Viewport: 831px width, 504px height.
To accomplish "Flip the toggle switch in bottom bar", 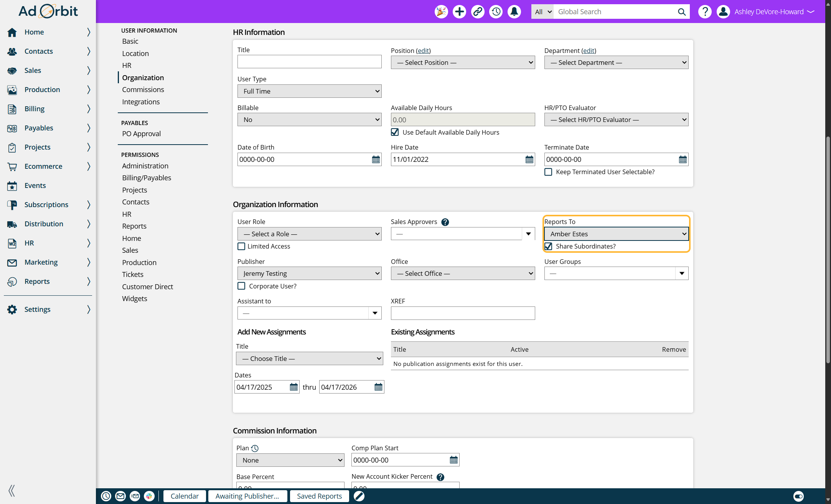I will [798, 496].
